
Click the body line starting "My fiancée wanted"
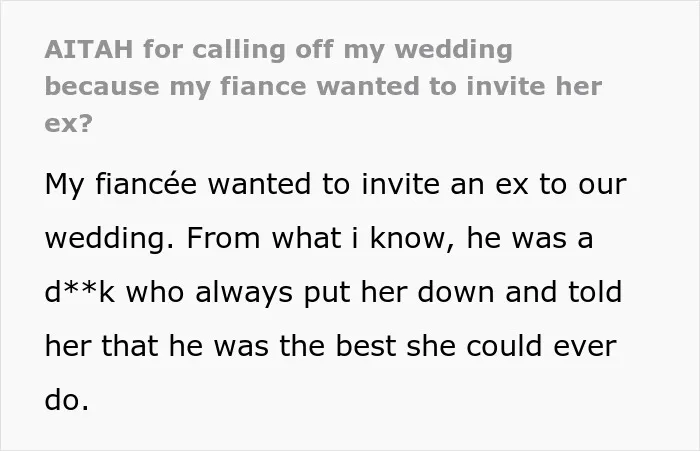pos(336,184)
